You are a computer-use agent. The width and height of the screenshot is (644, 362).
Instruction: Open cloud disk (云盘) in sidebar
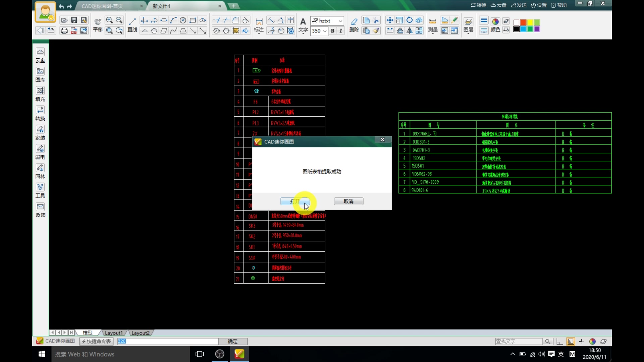coord(40,56)
